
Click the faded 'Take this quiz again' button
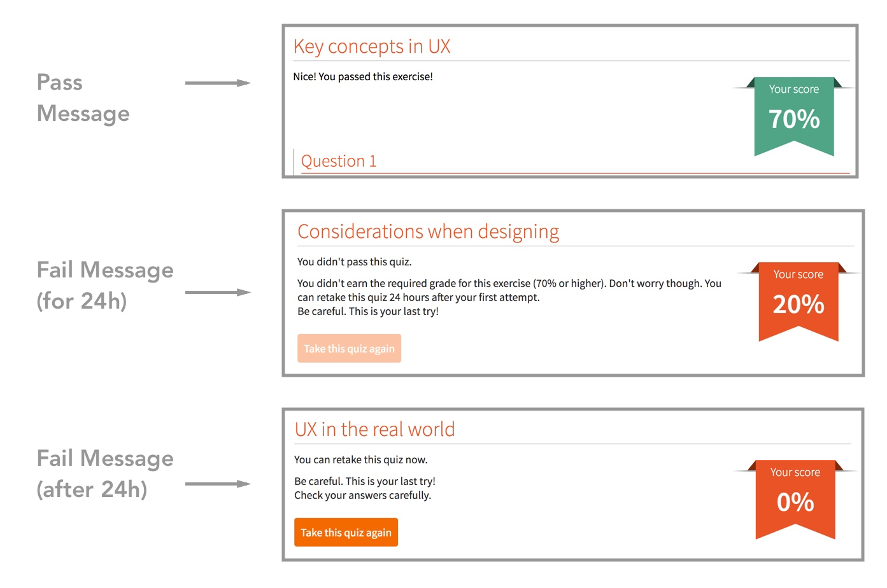(x=349, y=348)
